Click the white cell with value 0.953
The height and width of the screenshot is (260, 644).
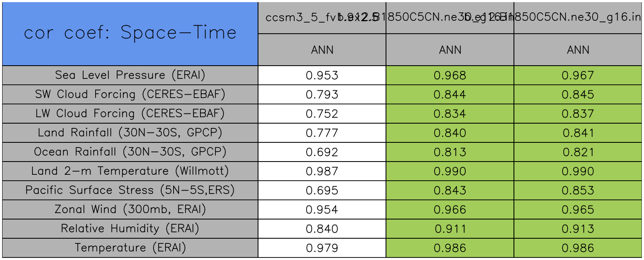click(x=322, y=75)
